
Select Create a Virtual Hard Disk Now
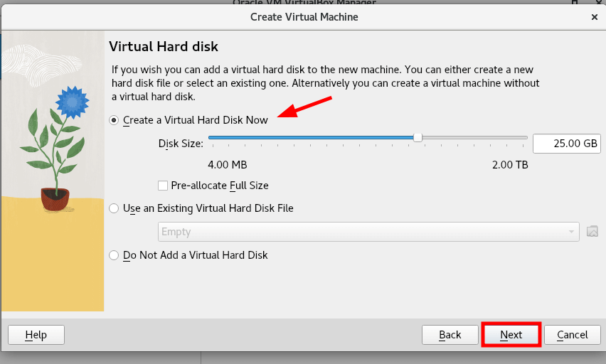click(114, 120)
